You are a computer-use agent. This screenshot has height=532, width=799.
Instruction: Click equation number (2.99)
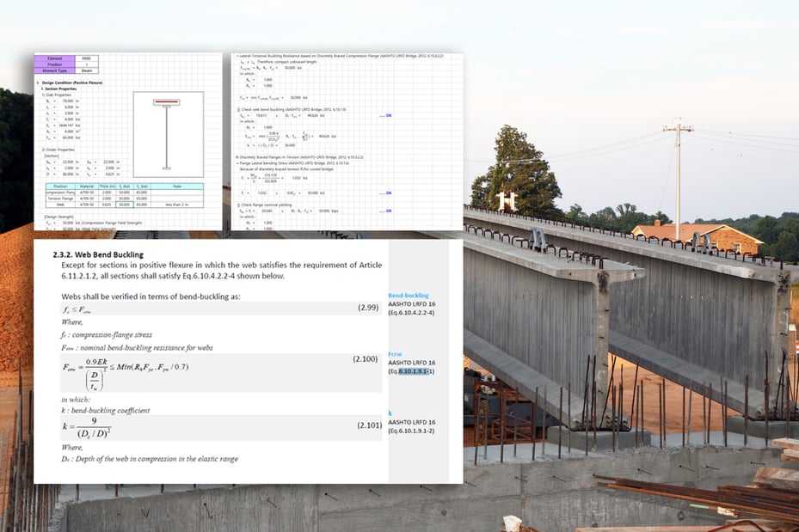click(368, 308)
